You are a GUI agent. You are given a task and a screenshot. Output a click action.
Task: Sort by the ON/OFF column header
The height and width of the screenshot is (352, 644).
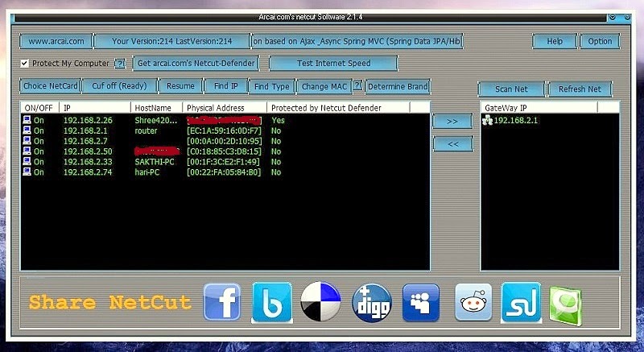39,108
